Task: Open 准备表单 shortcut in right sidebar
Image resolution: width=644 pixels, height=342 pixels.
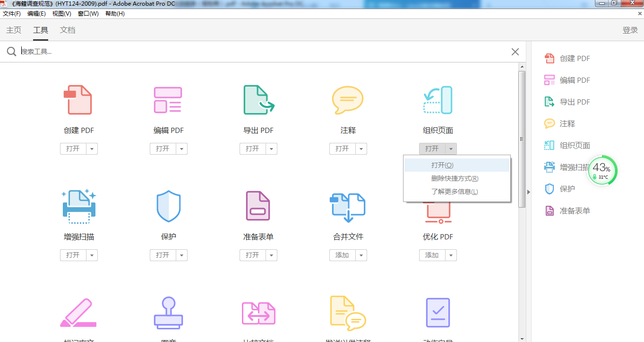Action: [567, 211]
